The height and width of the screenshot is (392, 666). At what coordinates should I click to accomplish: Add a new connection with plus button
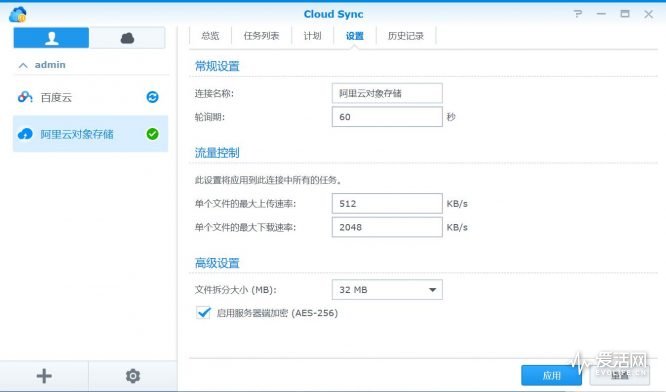click(44, 376)
